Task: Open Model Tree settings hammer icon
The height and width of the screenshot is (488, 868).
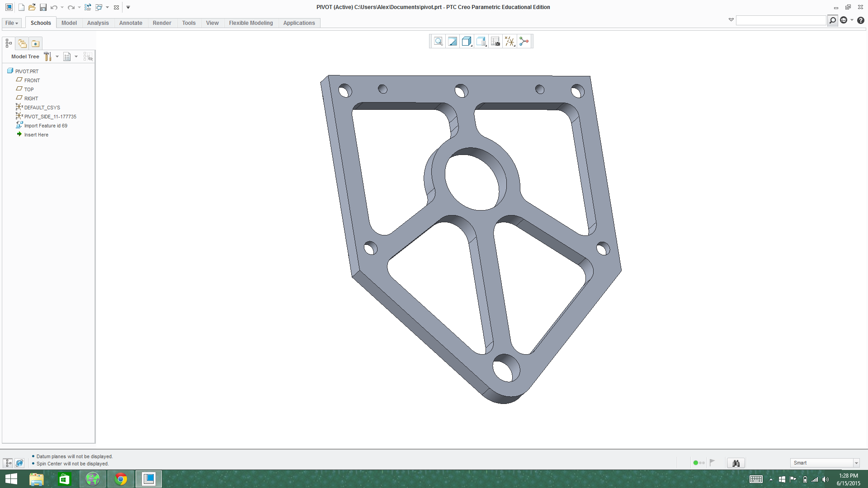Action: pos(47,56)
